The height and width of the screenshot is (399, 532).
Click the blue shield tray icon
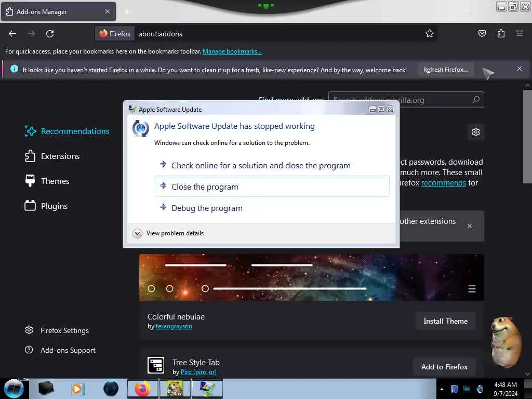[454, 389]
